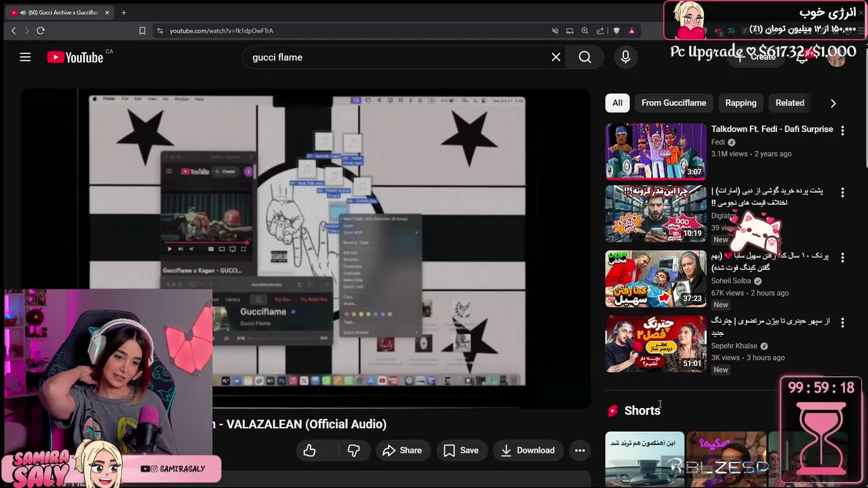Open options menu for Soheil Solba video
The image size is (868, 488).
tap(842, 258)
